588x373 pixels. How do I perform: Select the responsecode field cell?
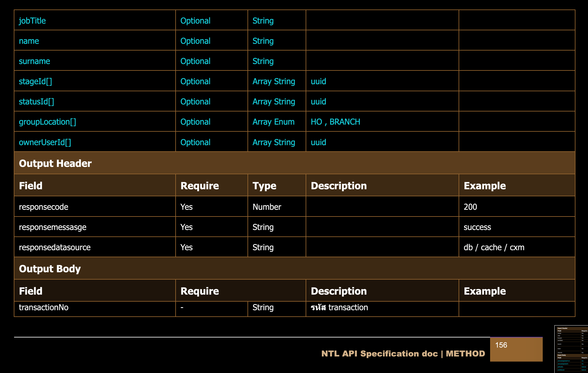(43, 207)
